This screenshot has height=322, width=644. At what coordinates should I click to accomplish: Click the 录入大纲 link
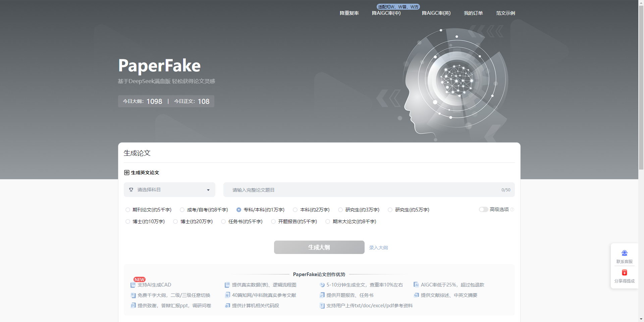378,248
